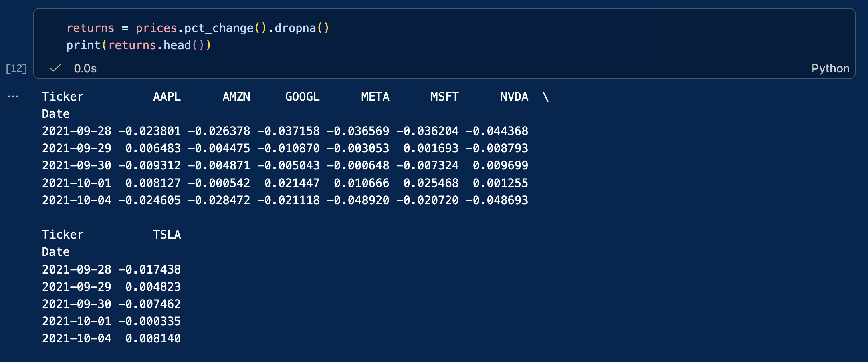Screen dimensions: 868x362
Task: Click the META value -0.036569
Action: 358,131
